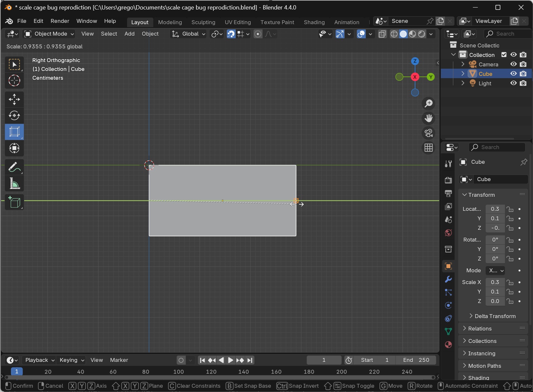Open Global transform orientation dropdown
533x392 pixels.
(188, 34)
